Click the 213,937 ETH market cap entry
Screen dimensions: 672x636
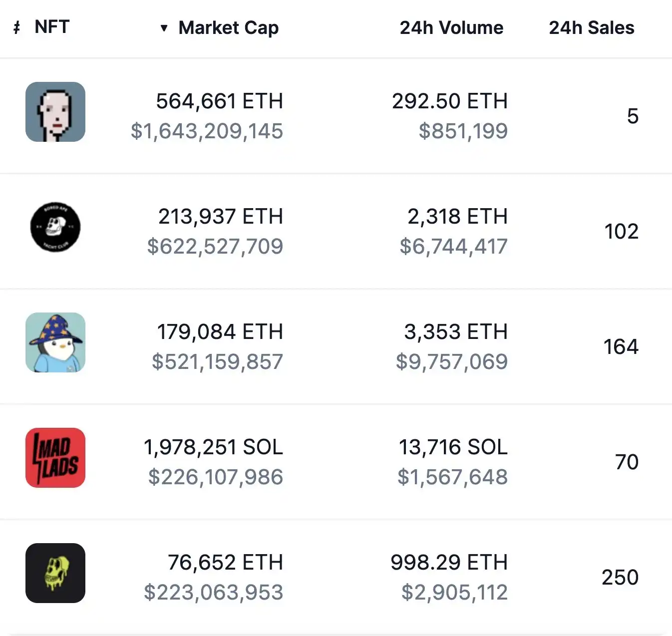(x=220, y=217)
